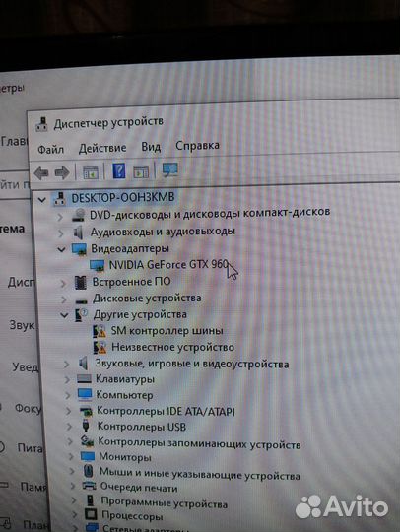Click Звук in the background Settings window
Viewport: 400px width, 532px height.
pos(22,325)
